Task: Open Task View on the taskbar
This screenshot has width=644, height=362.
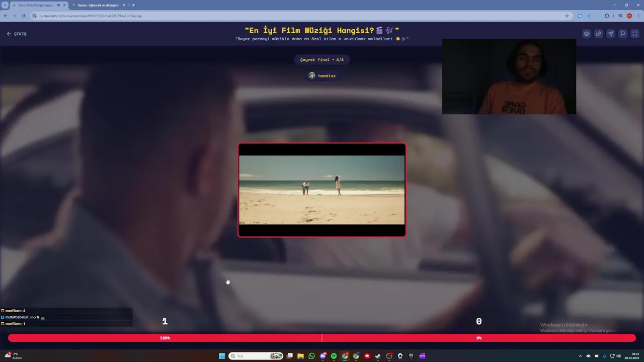Action: point(289,356)
